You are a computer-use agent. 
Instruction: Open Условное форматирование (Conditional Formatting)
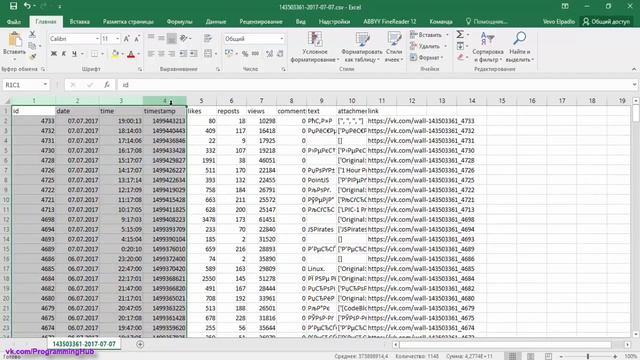coord(315,47)
